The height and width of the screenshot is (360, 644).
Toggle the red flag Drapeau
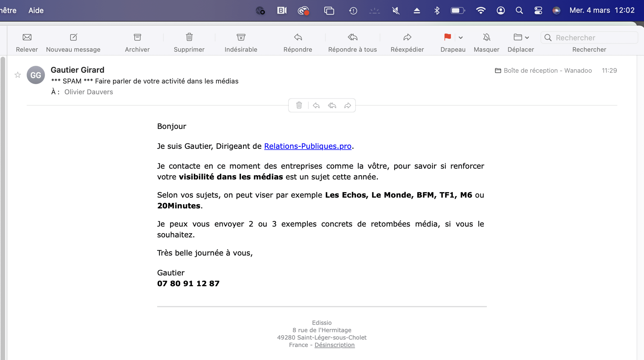pos(447,37)
